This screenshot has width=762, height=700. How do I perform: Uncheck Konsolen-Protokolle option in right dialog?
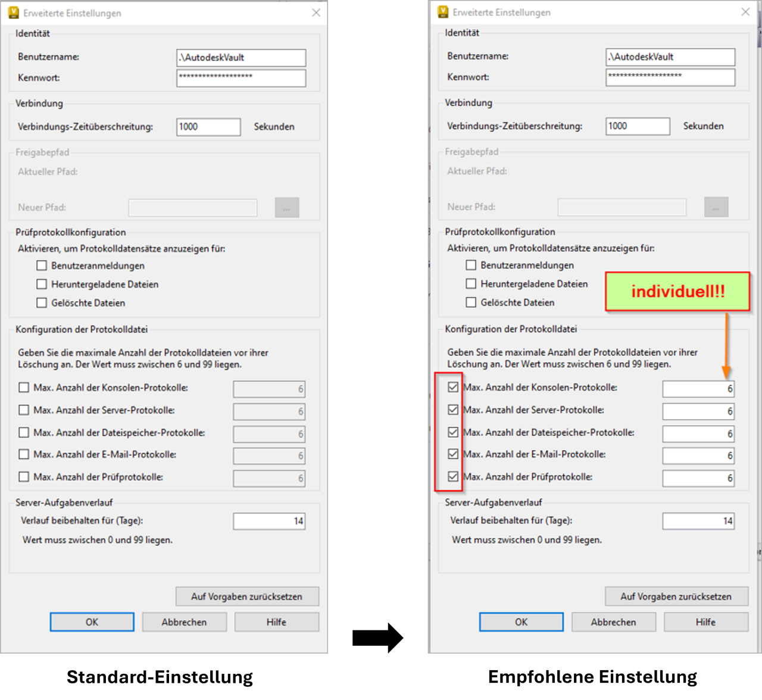tap(453, 387)
